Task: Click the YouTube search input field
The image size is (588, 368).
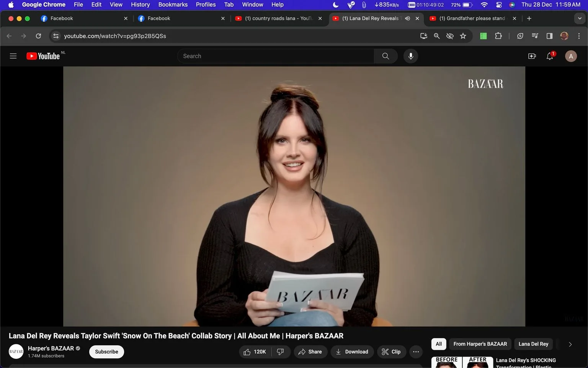Action: click(276, 56)
